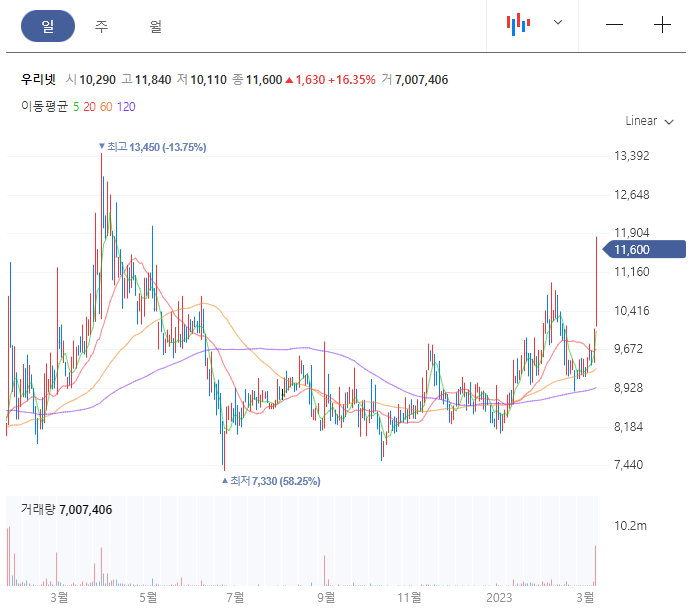Click the 9,672 price axis label
Screen dimensions: 690x612
click(x=628, y=349)
